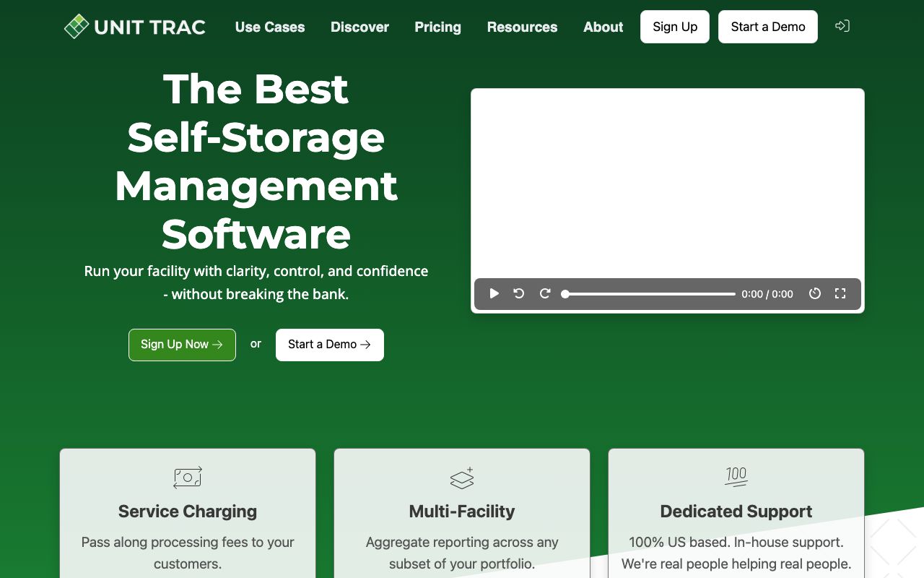Click the Dedicated Support heading

coord(736,512)
